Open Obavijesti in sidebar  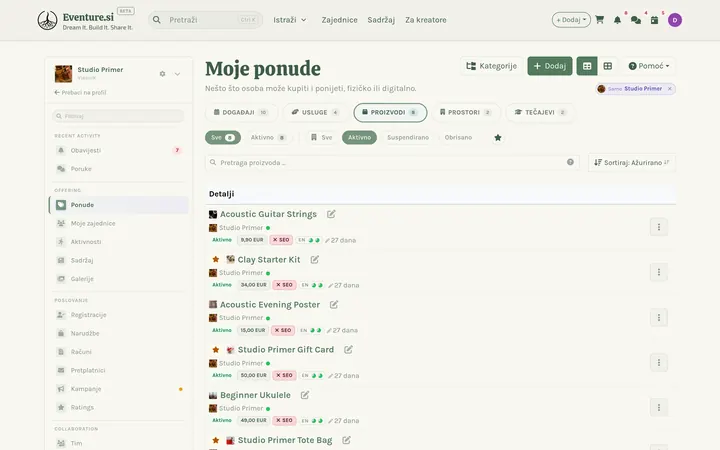click(x=118, y=150)
